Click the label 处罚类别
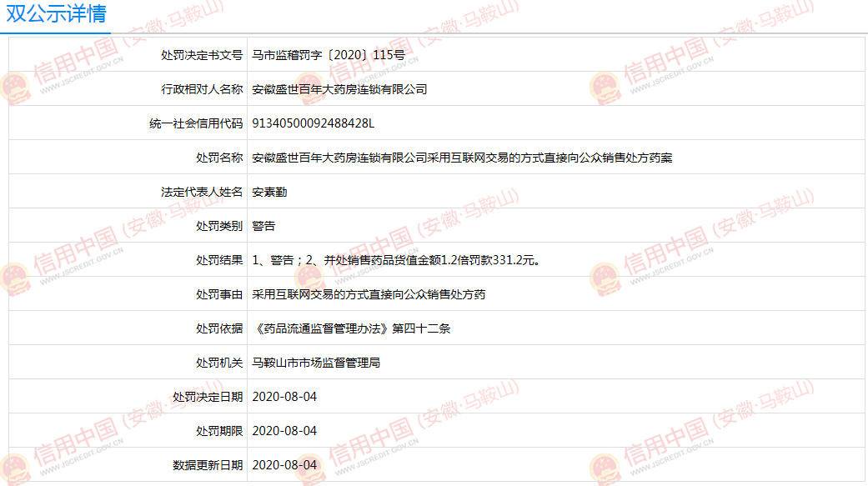This screenshot has height=486, width=868. [x=219, y=226]
